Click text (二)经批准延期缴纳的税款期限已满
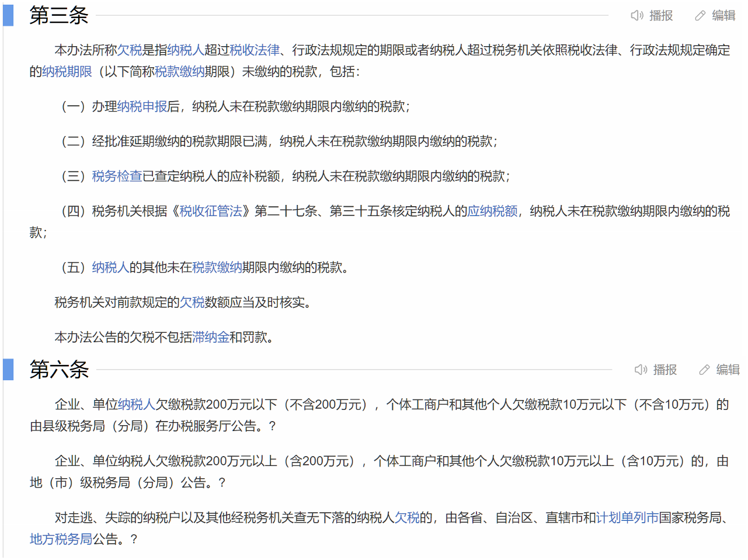The height and width of the screenshot is (560, 748). tap(165, 141)
